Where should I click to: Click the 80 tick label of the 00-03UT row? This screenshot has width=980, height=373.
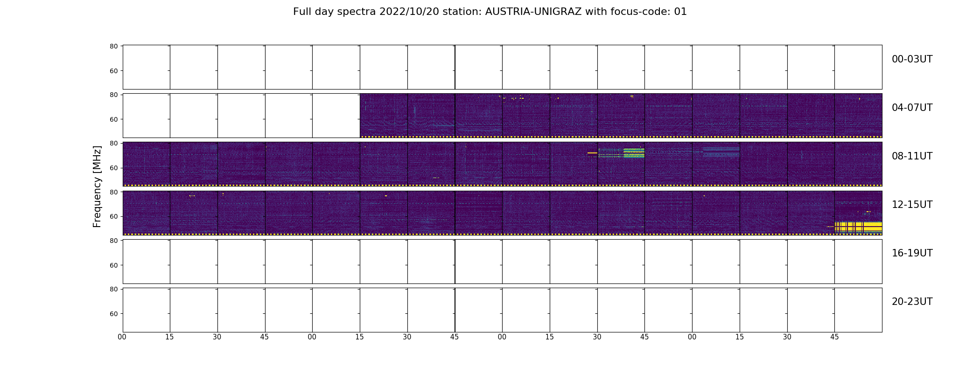(113, 46)
